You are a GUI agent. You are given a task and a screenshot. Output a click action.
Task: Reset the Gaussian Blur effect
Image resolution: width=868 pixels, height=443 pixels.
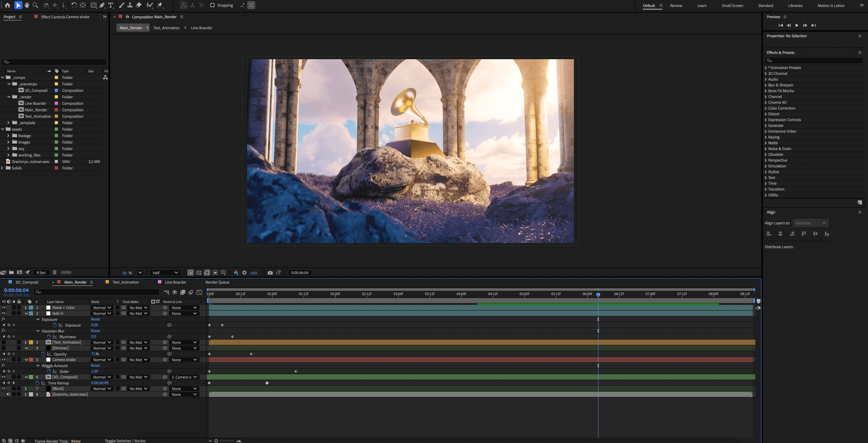(95, 331)
